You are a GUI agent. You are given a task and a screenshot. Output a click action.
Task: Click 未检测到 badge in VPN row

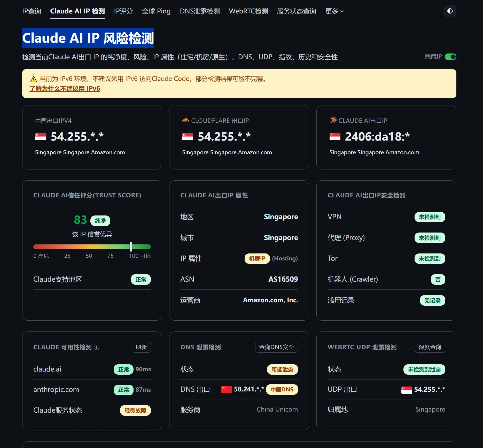430,217
